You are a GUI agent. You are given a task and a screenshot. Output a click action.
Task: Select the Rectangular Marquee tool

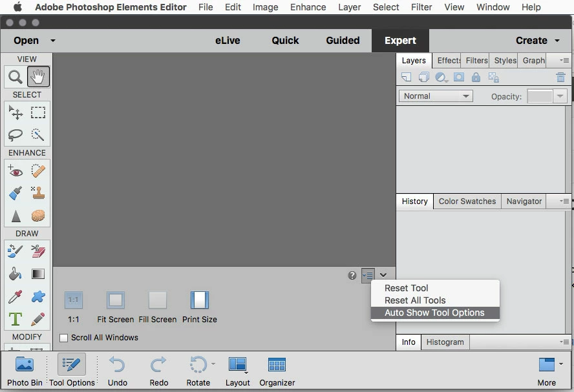[x=38, y=112]
